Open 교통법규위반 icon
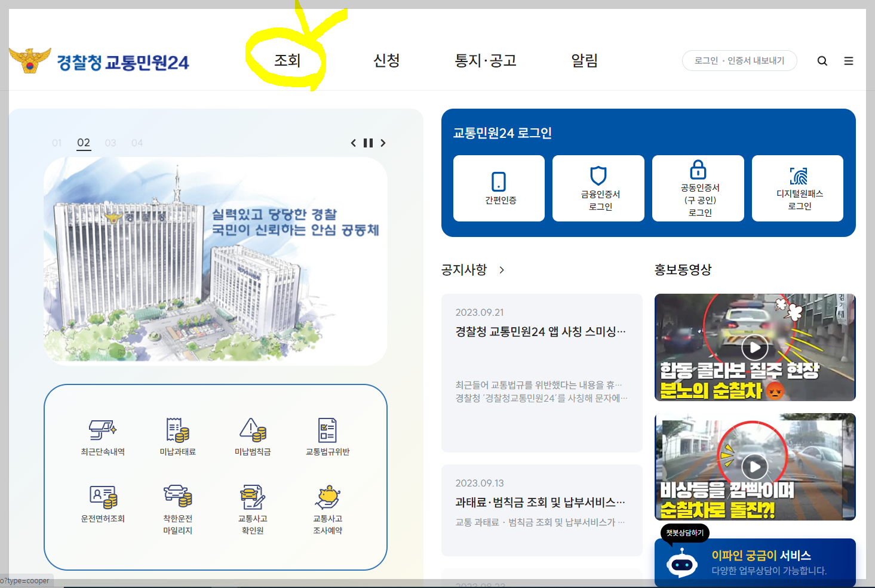The image size is (875, 588). [x=327, y=438]
